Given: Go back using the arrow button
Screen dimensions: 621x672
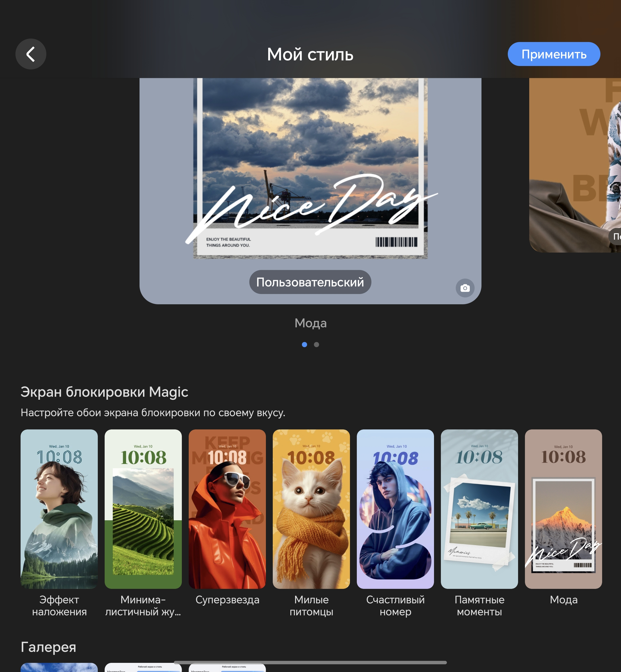Looking at the screenshot, I should 31,54.
